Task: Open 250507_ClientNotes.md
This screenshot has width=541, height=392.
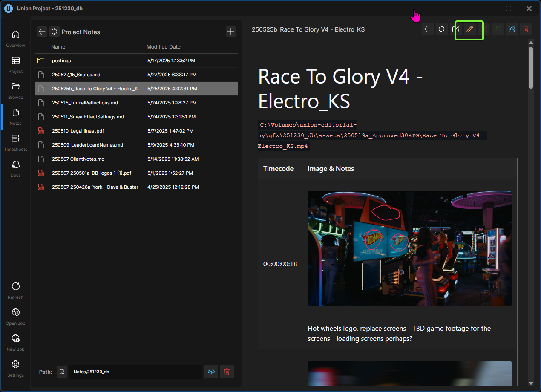Action: pyautogui.click(x=136, y=159)
